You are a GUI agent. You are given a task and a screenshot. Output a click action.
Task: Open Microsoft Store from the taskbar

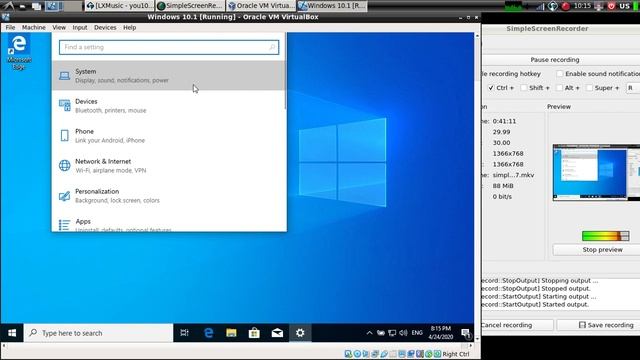[254, 333]
